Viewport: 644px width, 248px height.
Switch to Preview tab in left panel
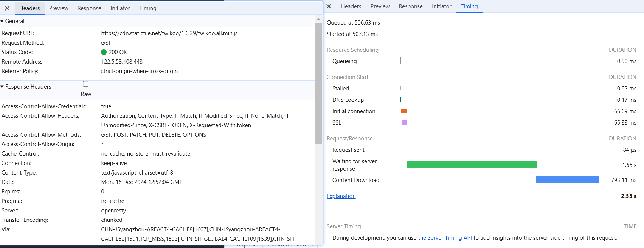[x=59, y=8]
